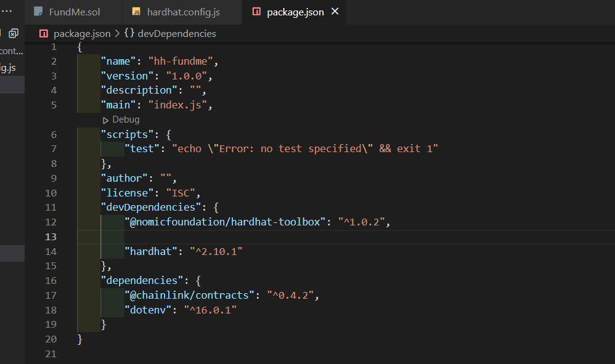Screen dimensions: 615x364
Task: Click the "^16.0.1" version string
Action: 210,310
